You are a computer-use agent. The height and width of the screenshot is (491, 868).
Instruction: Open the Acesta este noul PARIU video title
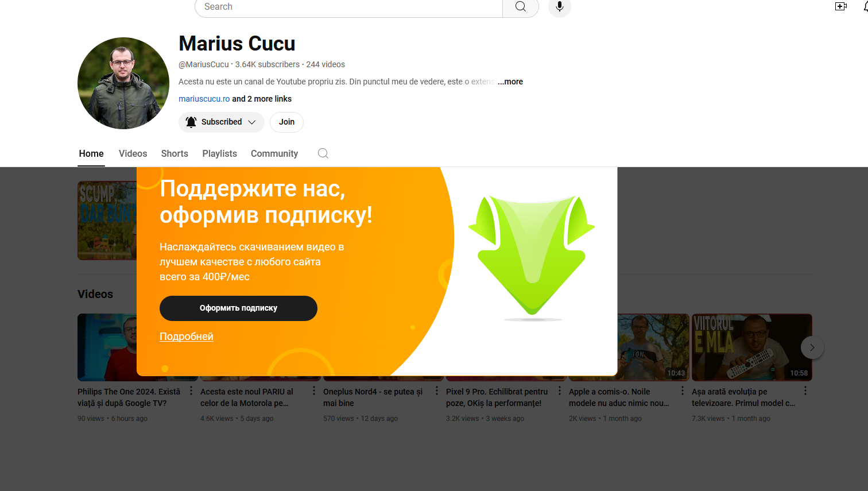247,397
